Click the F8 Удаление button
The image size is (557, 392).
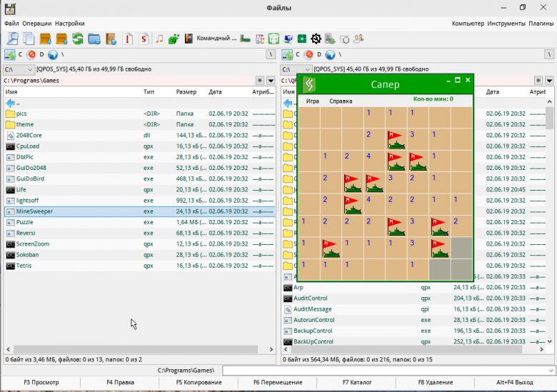pos(436,383)
